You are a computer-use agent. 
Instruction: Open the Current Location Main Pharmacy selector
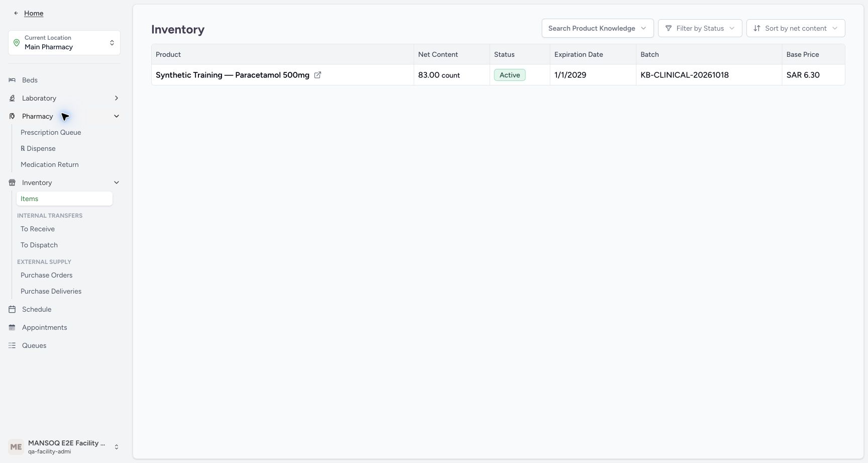click(x=64, y=43)
